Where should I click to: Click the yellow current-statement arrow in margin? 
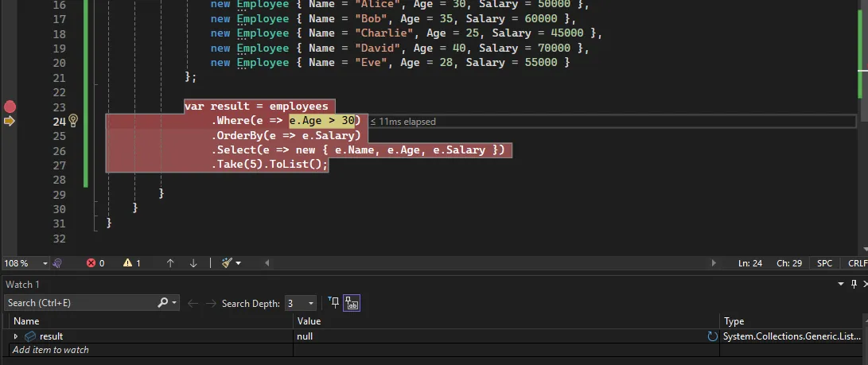(10, 121)
